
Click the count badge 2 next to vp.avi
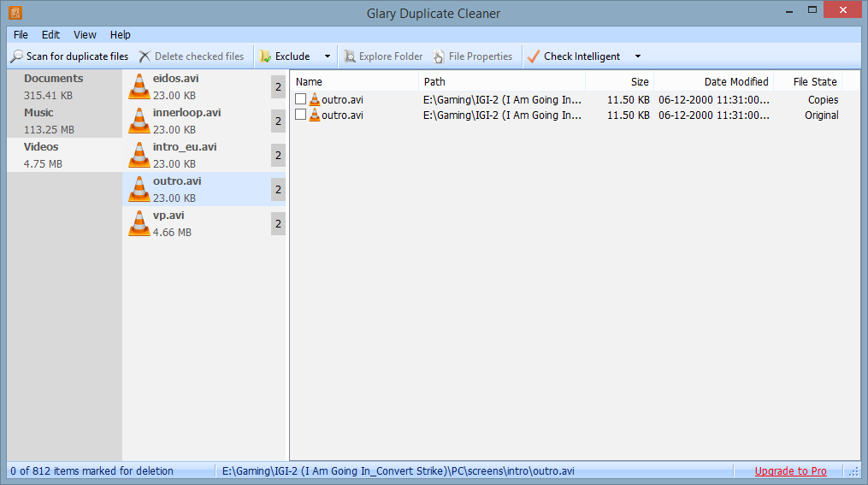tap(278, 223)
